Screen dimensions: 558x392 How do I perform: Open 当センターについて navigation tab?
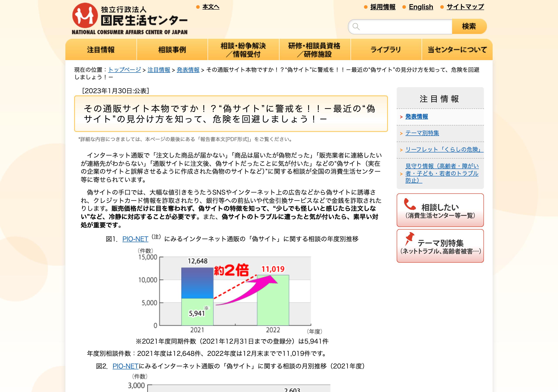(x=457, y=50)
